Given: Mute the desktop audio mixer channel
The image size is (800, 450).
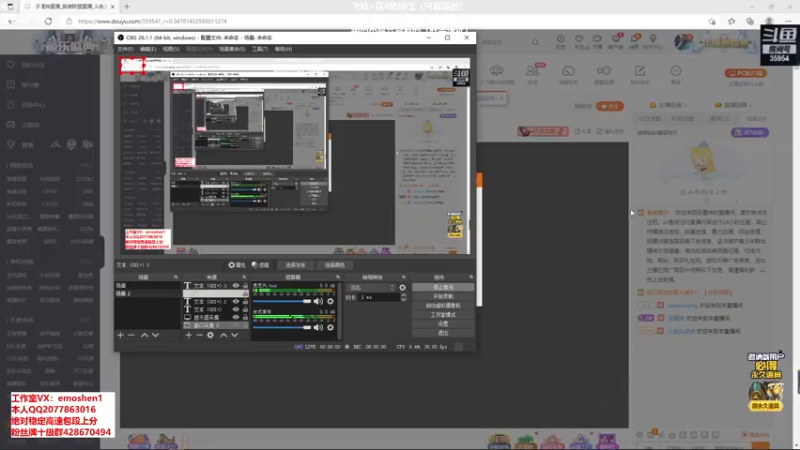Looking at the screenshot, I should pyautogui.click(x=318, y=328).
